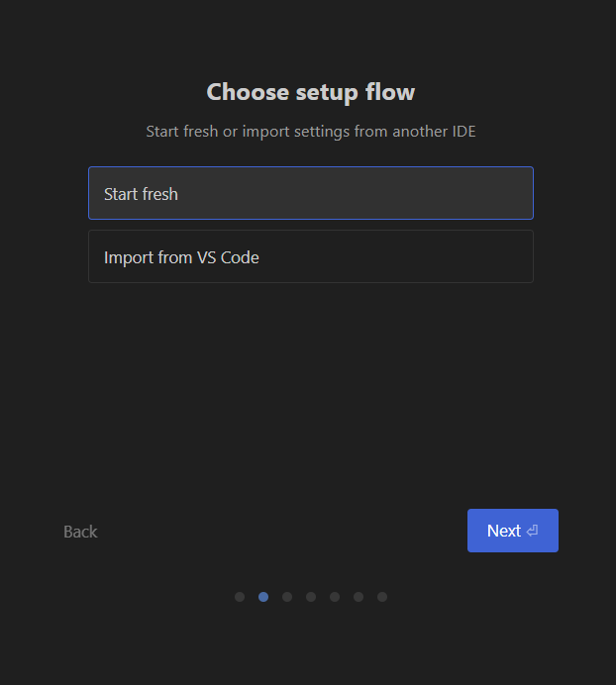
Task: Go back with the Back link
Action: click(80, 532)
